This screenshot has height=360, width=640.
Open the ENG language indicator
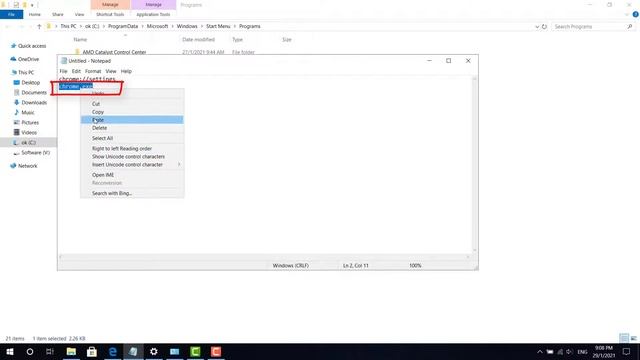click(582, 352)
